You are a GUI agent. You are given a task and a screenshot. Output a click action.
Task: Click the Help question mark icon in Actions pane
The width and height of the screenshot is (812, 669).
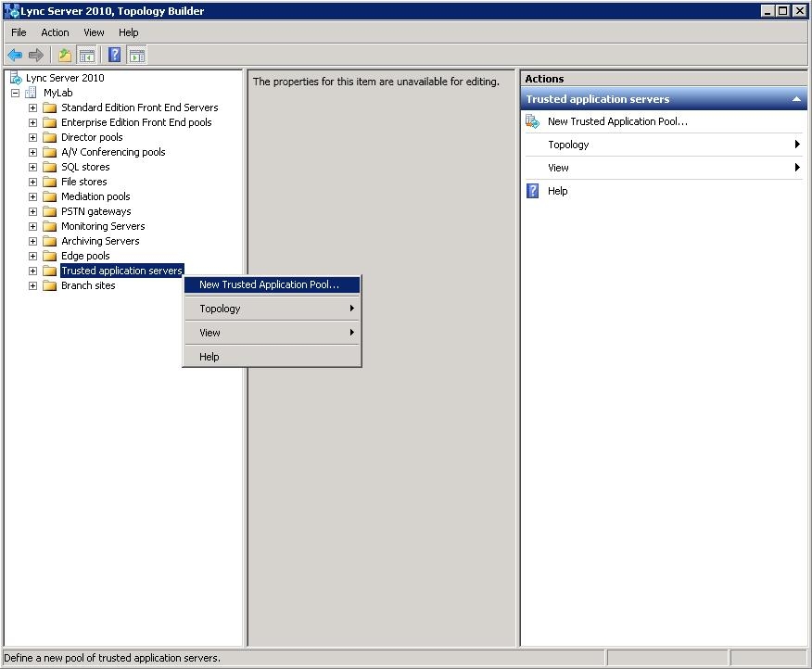pos(533,191)
